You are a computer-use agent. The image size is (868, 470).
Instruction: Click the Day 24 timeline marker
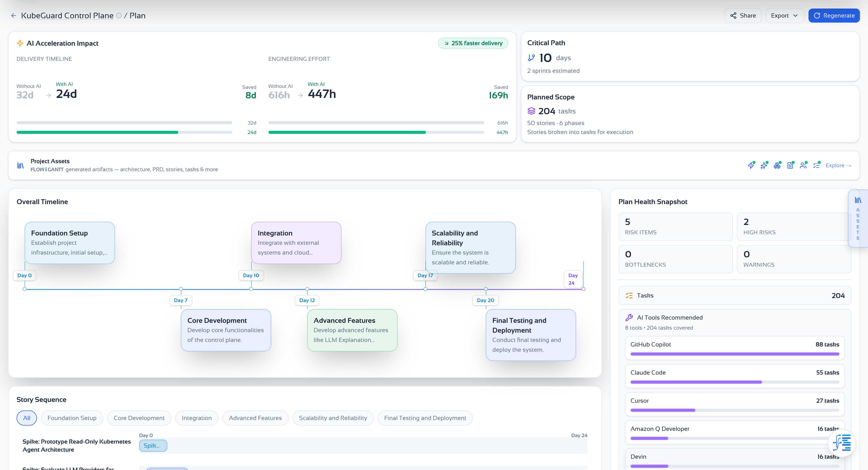[x=573, y=279]
